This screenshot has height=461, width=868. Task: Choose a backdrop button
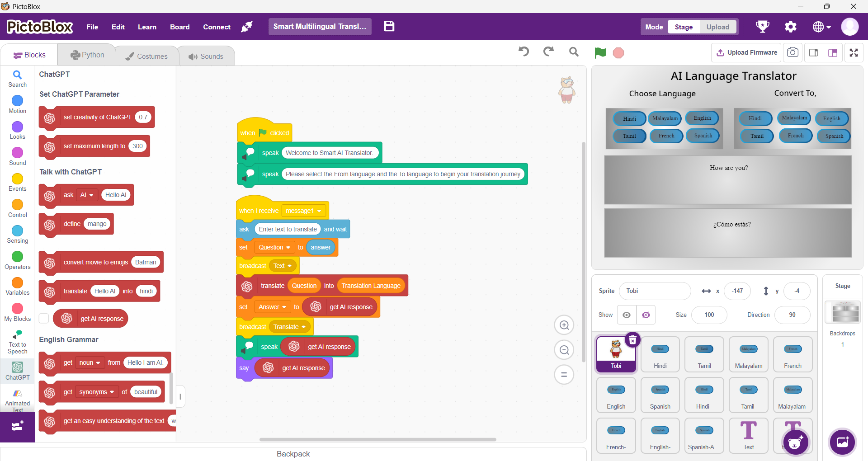[x=843, y=442]
